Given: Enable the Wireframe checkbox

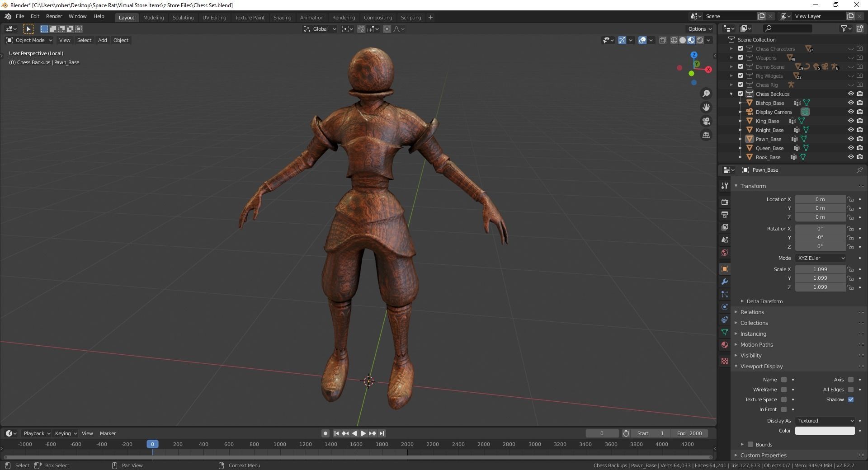Looking at the screenshot, I should coord(784,390).
